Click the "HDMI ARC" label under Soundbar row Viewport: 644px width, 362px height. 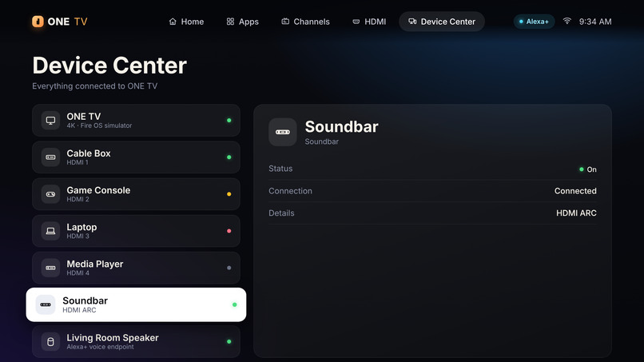pos(79,310)
